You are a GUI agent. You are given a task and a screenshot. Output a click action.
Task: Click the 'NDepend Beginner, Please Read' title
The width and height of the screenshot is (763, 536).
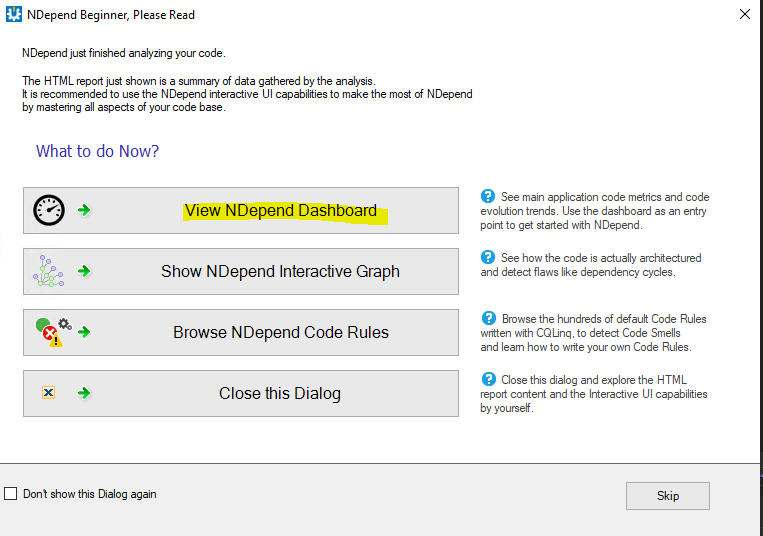coord(111,15)
